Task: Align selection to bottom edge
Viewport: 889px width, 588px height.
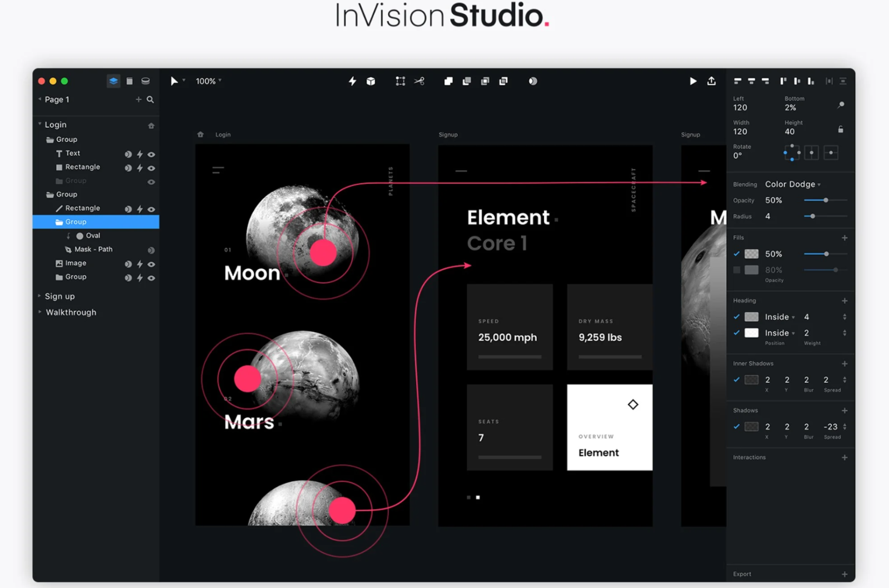Action: coord(811,81)
